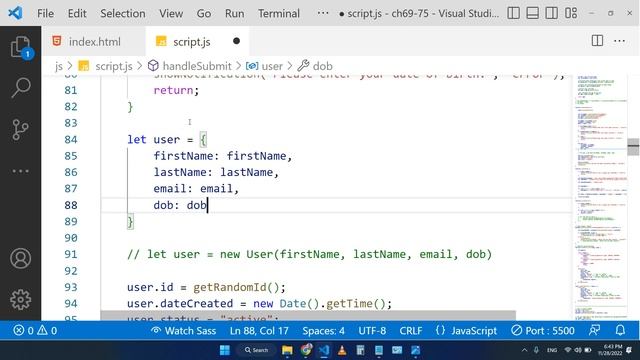Open the Edit menu
This screenshot has height=360, width=640.
pos(77,13)
